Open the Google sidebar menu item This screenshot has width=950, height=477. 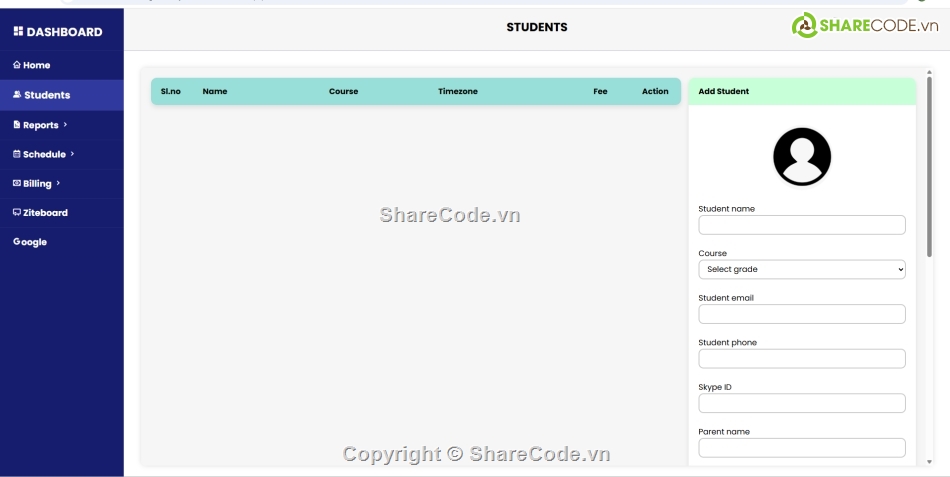30,242
